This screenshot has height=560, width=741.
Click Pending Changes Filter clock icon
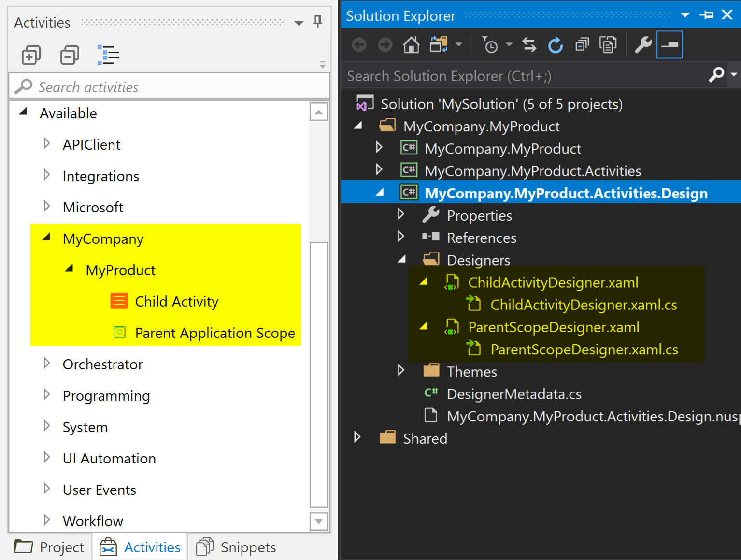(490, 45)
